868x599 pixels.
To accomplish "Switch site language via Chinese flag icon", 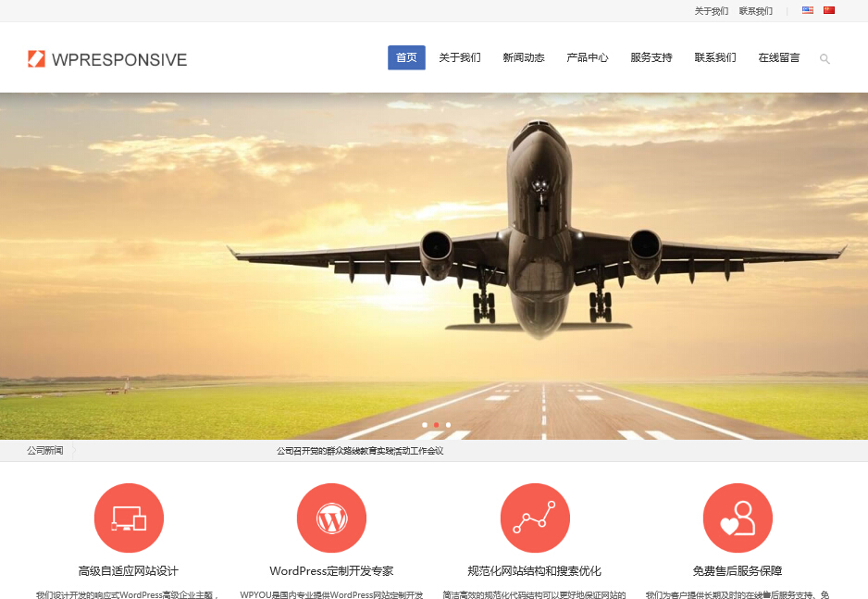I will coord(828,11).
